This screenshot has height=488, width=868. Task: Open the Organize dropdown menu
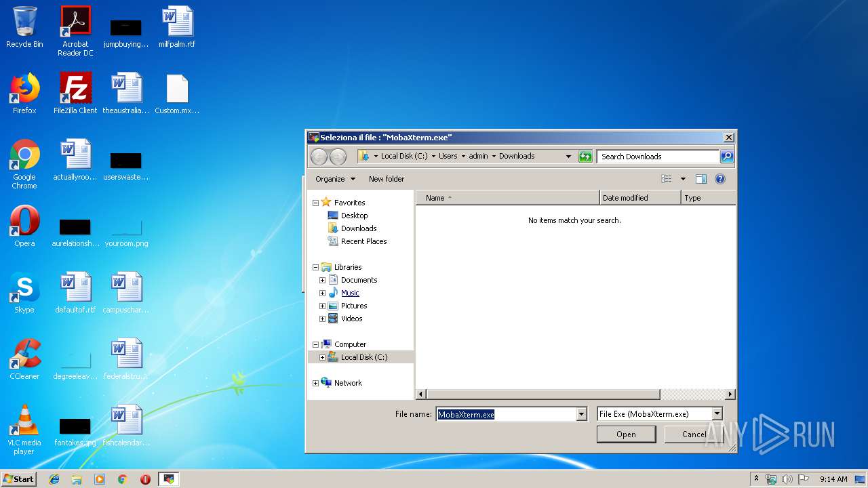[x=335, y=179]
